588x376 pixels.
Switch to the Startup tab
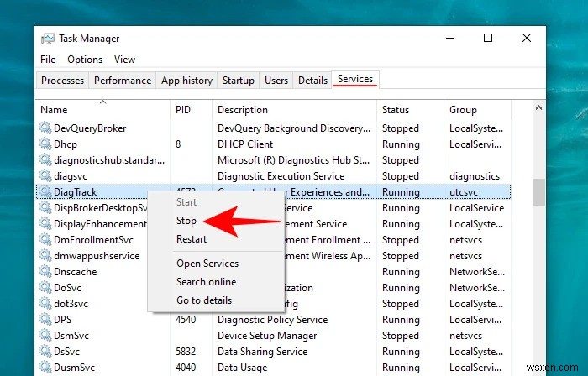[x=238, y=81]
